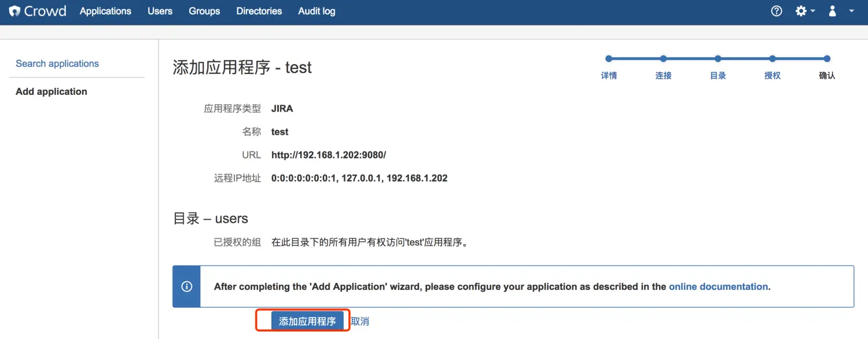Expand the user profile dropdown arrow
Screen dimensions: 868x339
point(851,12)
